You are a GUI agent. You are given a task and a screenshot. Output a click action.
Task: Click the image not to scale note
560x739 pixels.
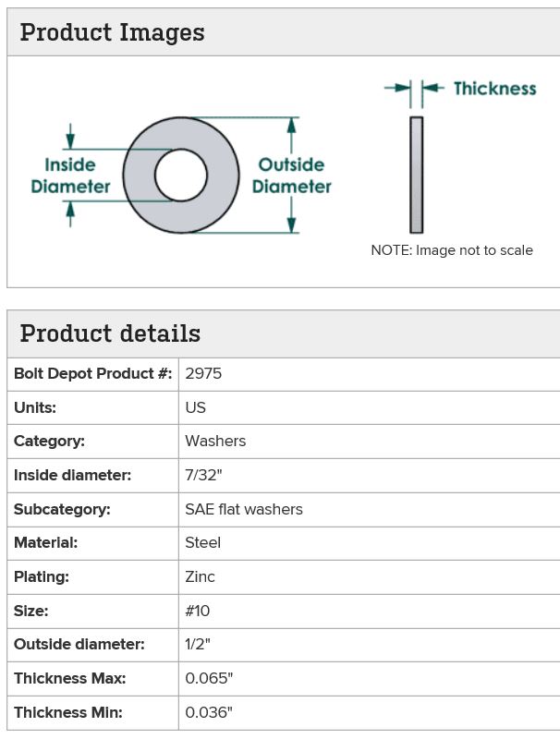pyautogui.click(x=452, y=250)
